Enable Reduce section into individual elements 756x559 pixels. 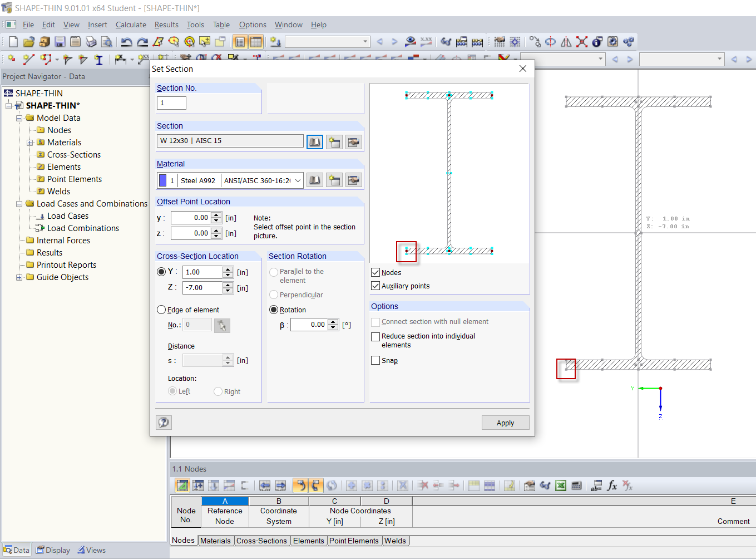coord(375,336)
